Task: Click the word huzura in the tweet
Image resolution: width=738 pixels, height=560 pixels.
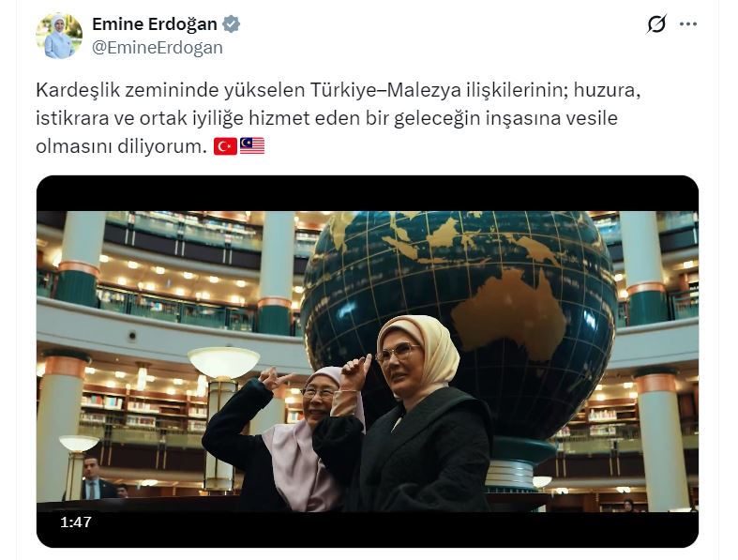Action: coord(607,90)
